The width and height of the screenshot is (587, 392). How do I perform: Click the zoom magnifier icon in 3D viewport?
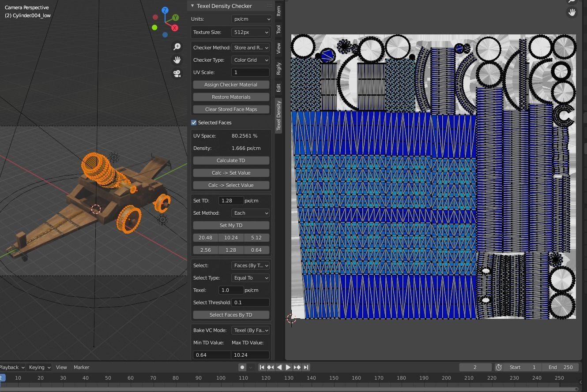tap(177, 47)
